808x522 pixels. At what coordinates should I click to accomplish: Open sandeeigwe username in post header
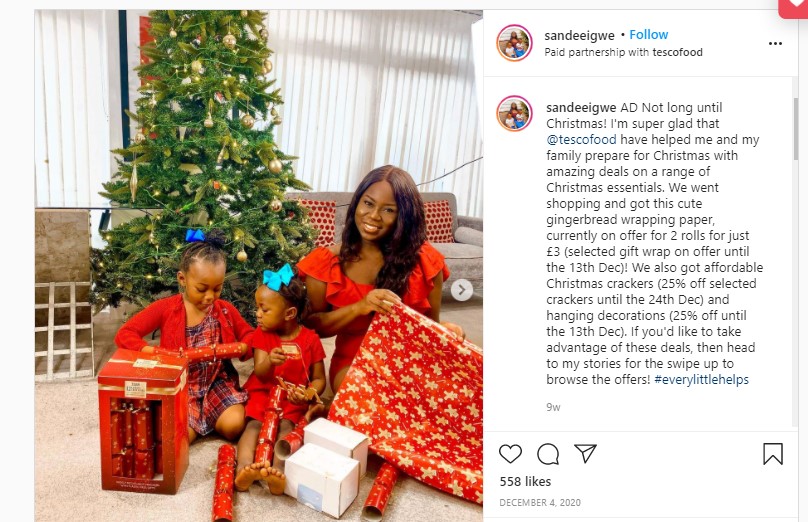pyautogui.click(x=579, y=36)
